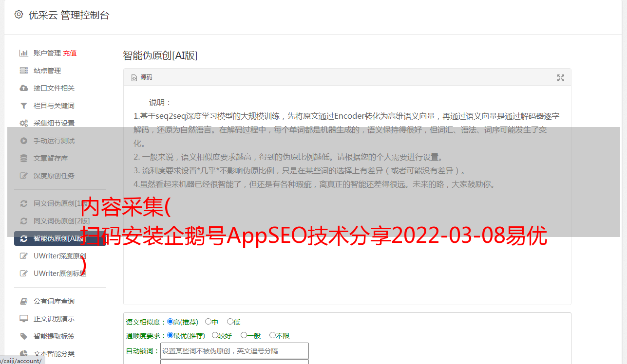Select 不限 for 通顺度要求
Viewport: 627px width, 364px height.
click(x=272, y=335)
